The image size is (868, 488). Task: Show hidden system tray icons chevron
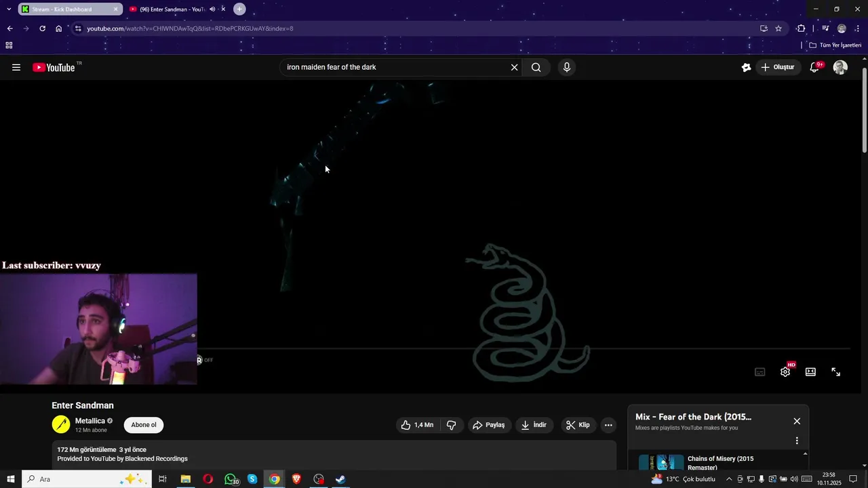[729, 479]
